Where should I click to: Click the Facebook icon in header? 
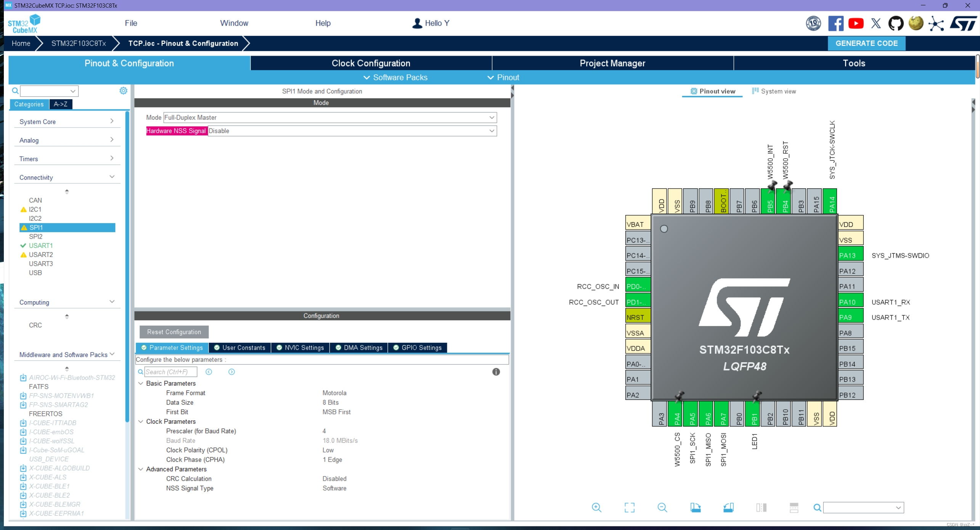click(835, 23)
